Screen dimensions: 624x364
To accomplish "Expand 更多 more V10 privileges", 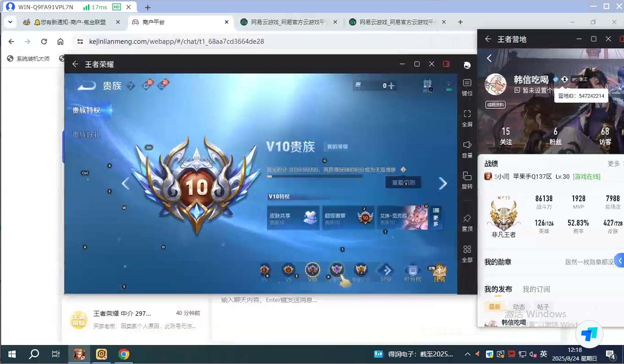I will point(436,217).
